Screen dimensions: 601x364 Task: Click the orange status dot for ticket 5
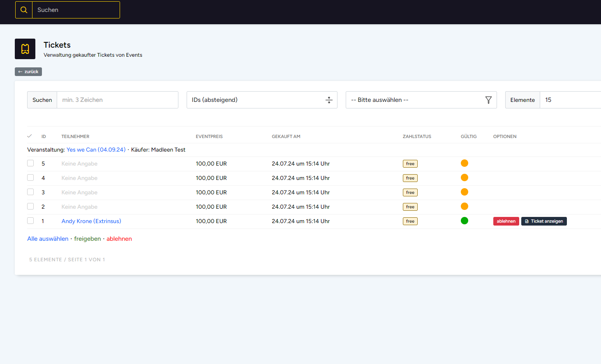point(465,164)
